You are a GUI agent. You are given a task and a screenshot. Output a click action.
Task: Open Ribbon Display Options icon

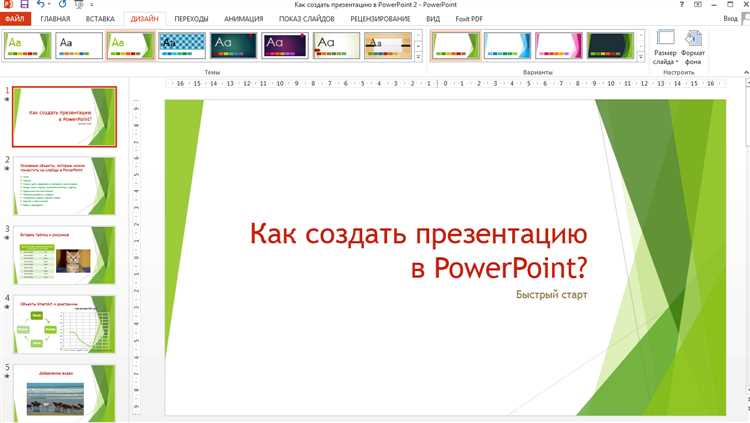point(698,4)
